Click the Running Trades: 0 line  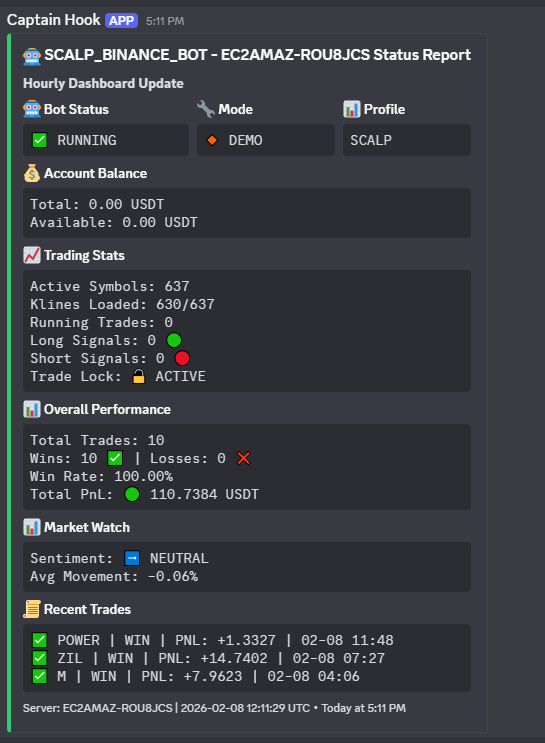click(x=101, y=322)
